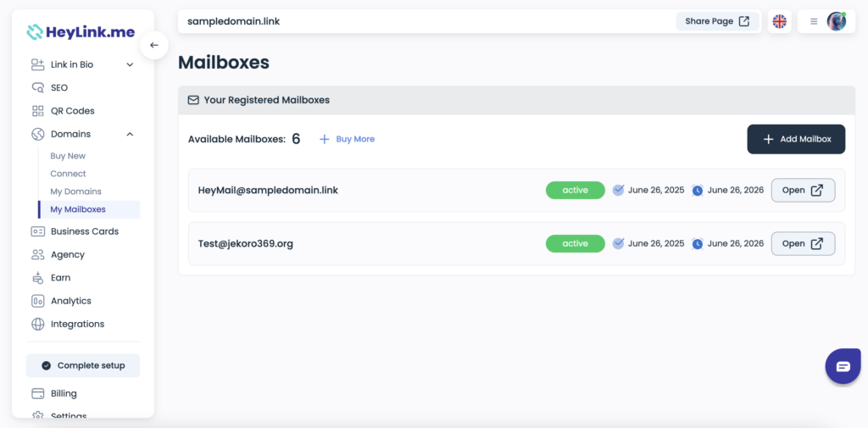Click the SEO magnifier icon
This screenshot has height=428, width=868.
37,88
